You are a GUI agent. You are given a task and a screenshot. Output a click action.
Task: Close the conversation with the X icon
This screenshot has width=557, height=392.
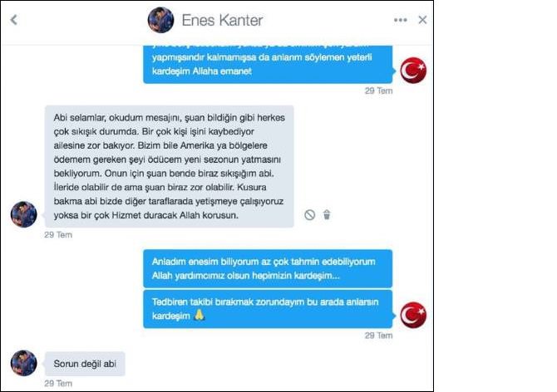click(x=422, y=20)
